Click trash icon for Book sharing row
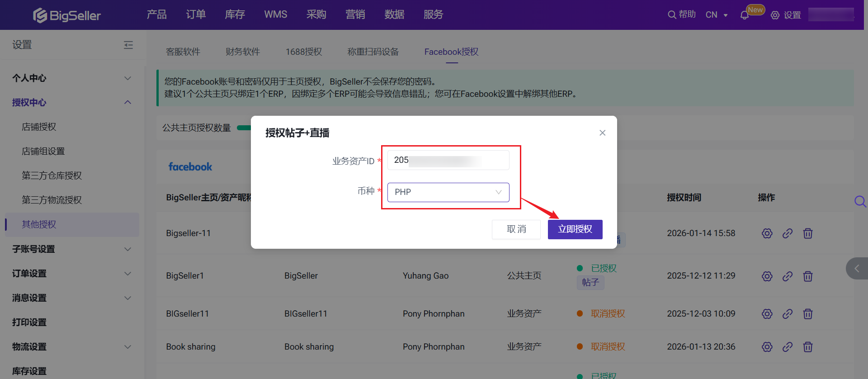The image size is (868, 379). click(x=808, y=347)
